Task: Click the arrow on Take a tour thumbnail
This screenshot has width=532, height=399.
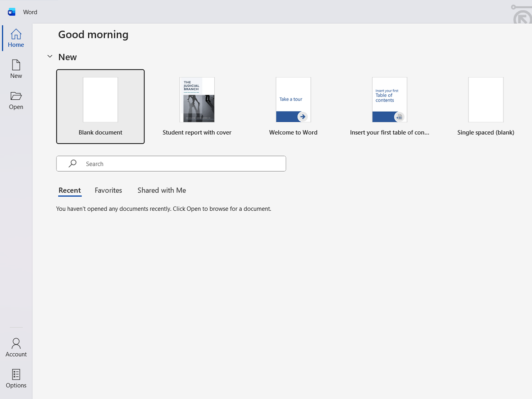Action: (x=303, y=117)
